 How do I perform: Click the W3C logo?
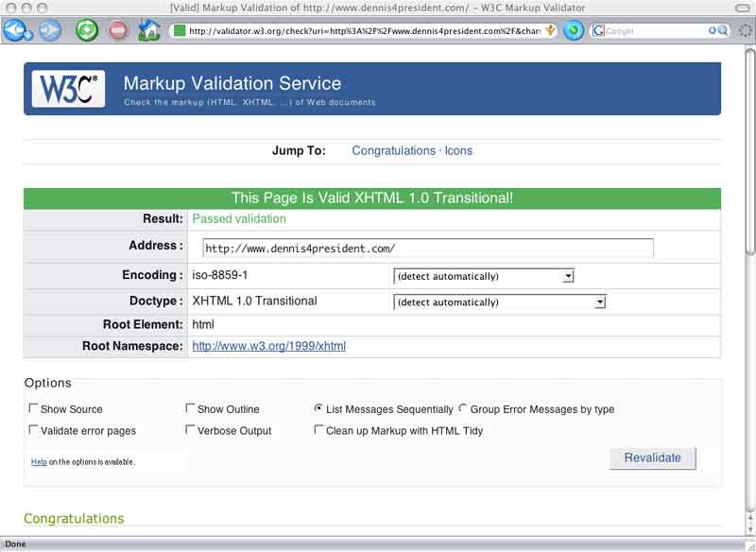[68, 89]
